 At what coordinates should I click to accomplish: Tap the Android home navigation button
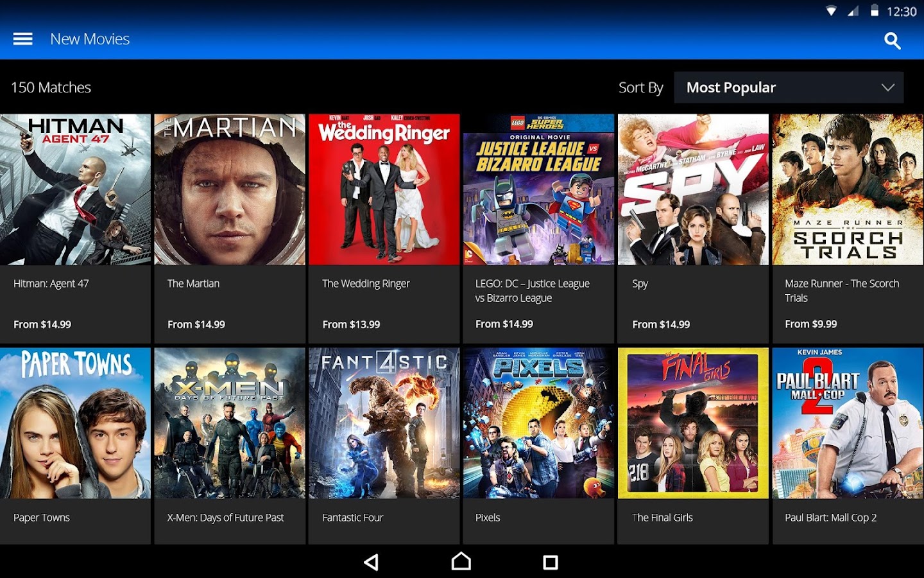[x=461, y=562]
